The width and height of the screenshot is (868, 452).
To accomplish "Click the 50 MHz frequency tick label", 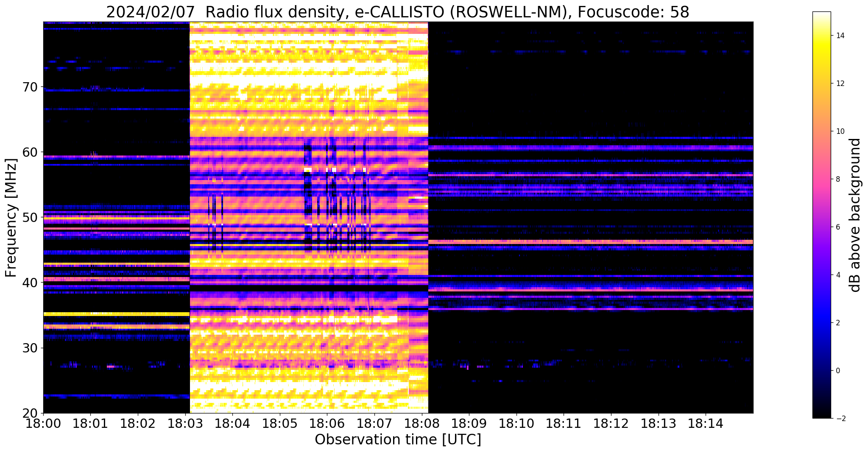I will pyautogui.click(x=31, y=217).
